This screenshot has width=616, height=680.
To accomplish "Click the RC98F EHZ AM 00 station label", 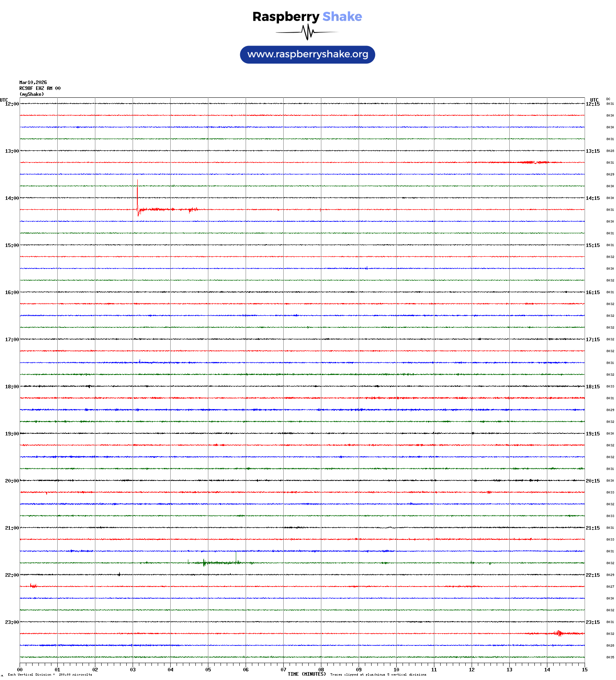I will (40, 88).
